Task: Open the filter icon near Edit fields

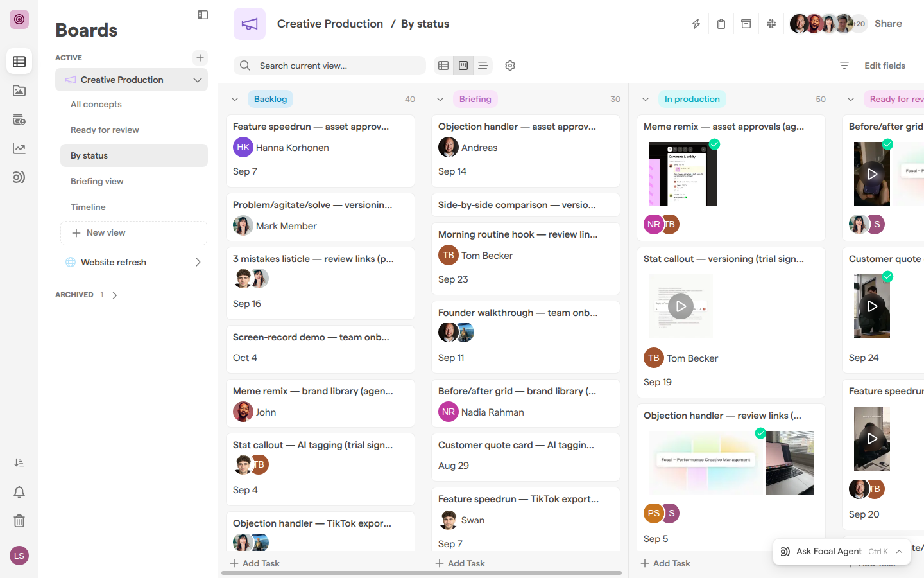Action: [844, 66]
